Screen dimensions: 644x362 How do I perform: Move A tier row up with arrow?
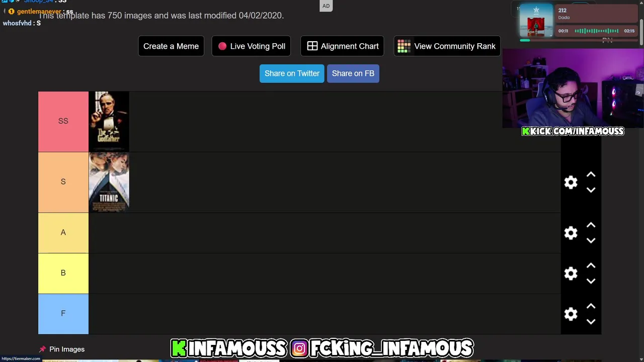point(591,225)
